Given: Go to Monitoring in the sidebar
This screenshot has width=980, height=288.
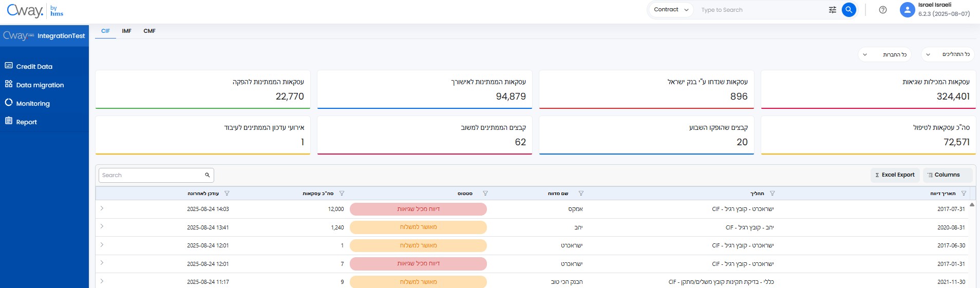Looking at the screenshot, I should (33, 103).
